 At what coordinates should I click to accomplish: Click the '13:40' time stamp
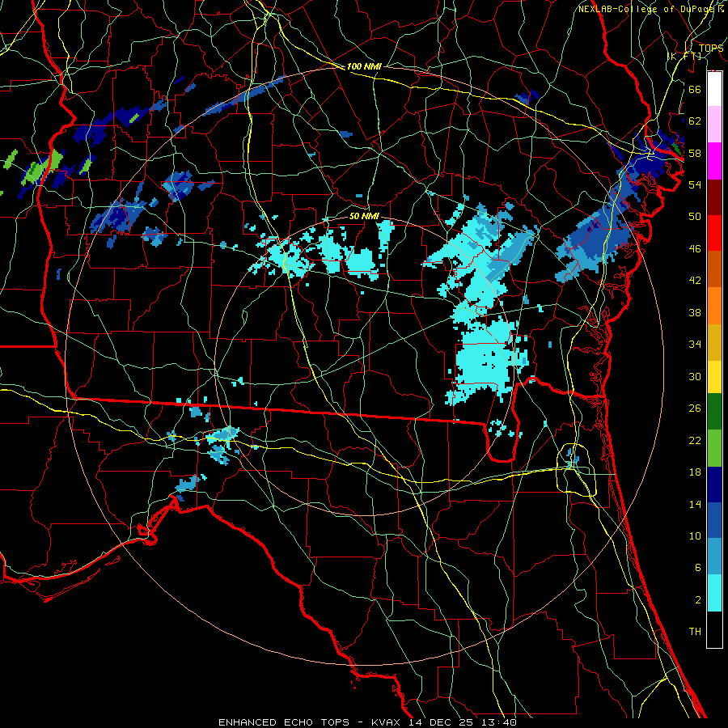(x=500, y=722)
